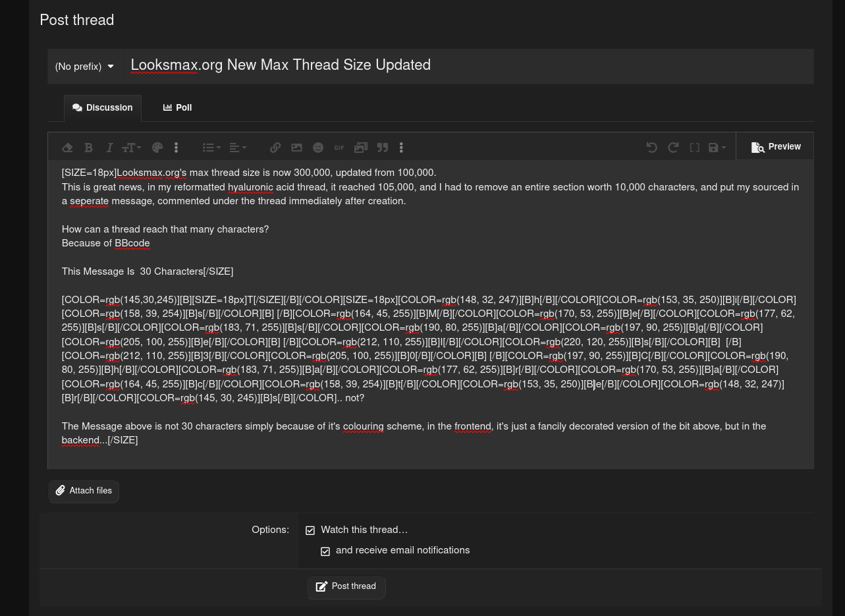845x616 pixels.
Task: Click the eraser remove formatting icon
Action: (x=67, y=148)
